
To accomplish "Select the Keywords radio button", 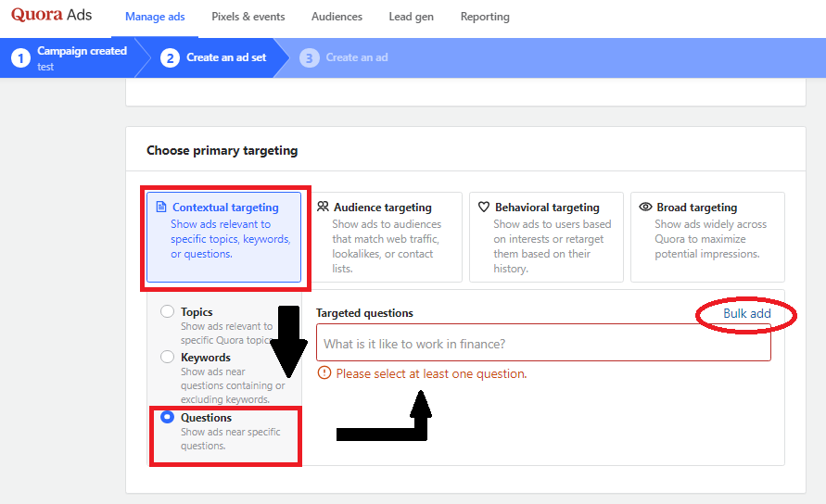I will (168, 357).
